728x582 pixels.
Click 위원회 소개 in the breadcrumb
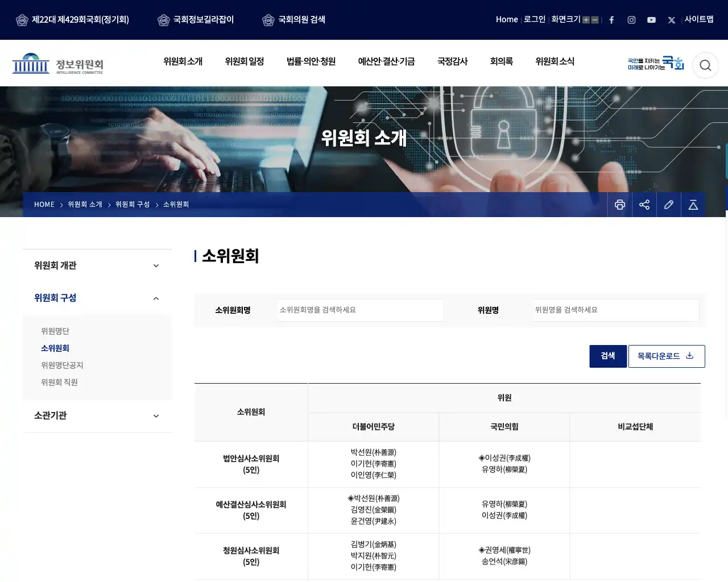(x=85, y=205)
